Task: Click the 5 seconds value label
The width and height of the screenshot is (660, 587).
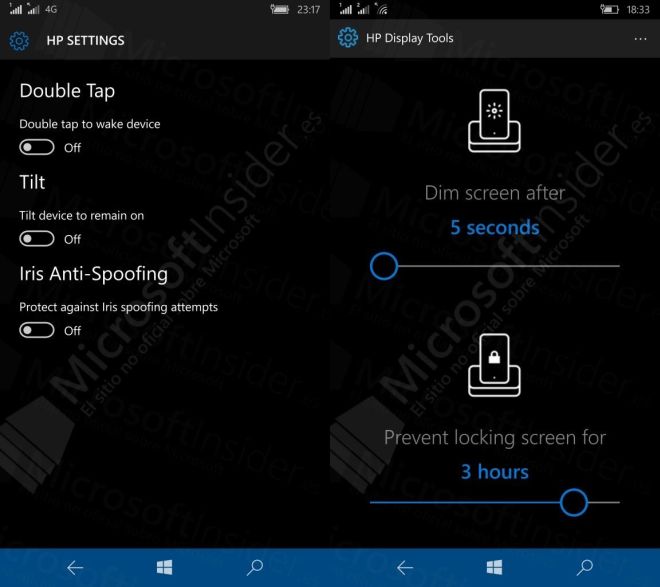Action: pyautogui.click(x=495, y=228)
